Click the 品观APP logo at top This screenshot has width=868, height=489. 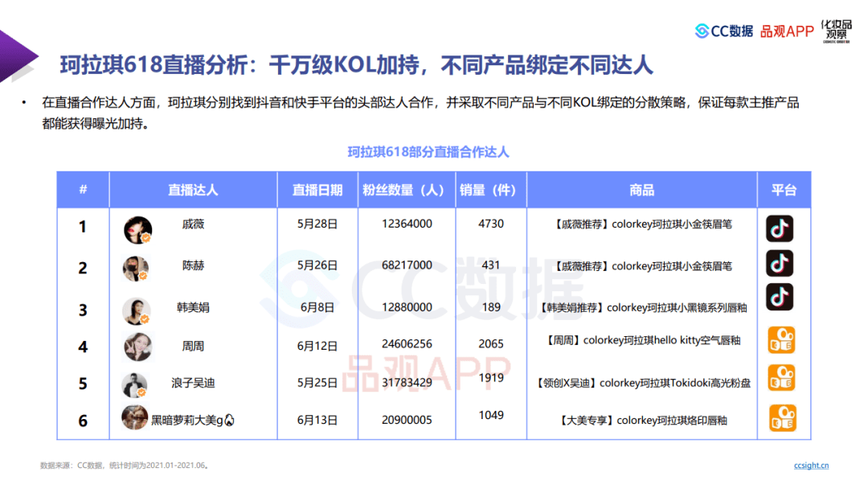click(787, 31)
